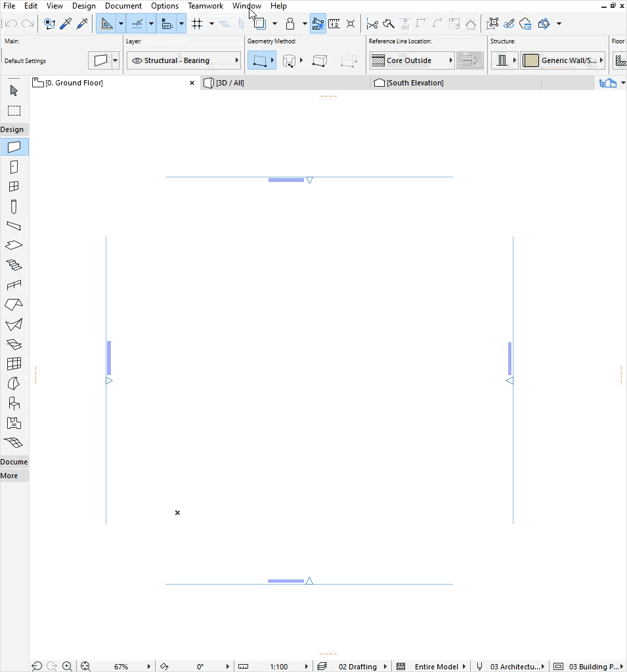This screenshot has width=627, height=672.
Task: Click the Eyedropper pick-up parameters icon
Action: (66, 24)
